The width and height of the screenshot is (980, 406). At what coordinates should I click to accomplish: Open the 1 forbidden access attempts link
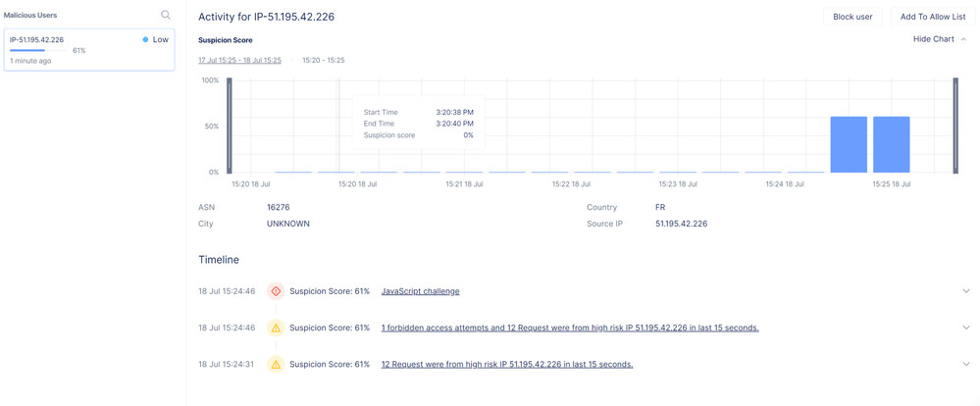[569, 328]
